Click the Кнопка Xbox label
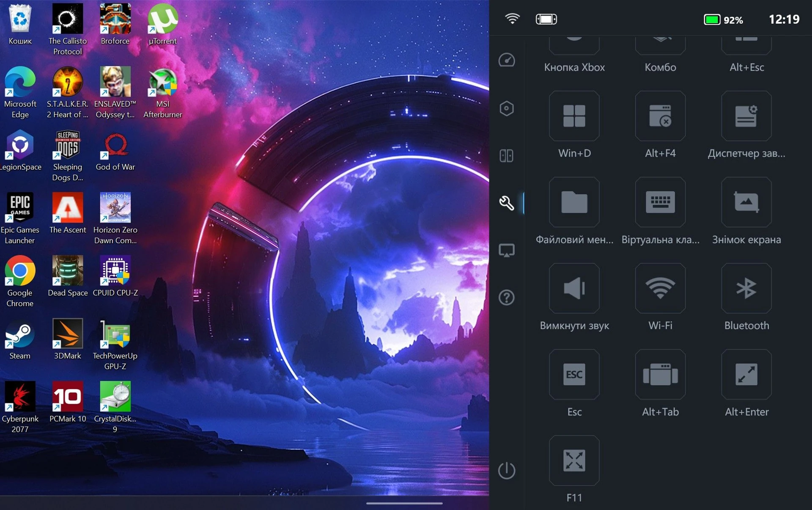The height and width of the screenshot is (510, 812). (574, 67)
